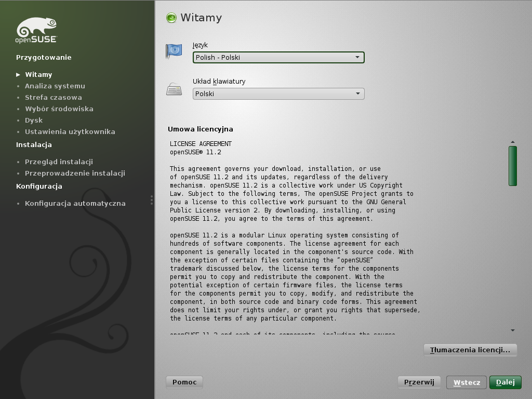Open Tłumaczenia licencji translations
532x399 pixels.
pos(470,350)
